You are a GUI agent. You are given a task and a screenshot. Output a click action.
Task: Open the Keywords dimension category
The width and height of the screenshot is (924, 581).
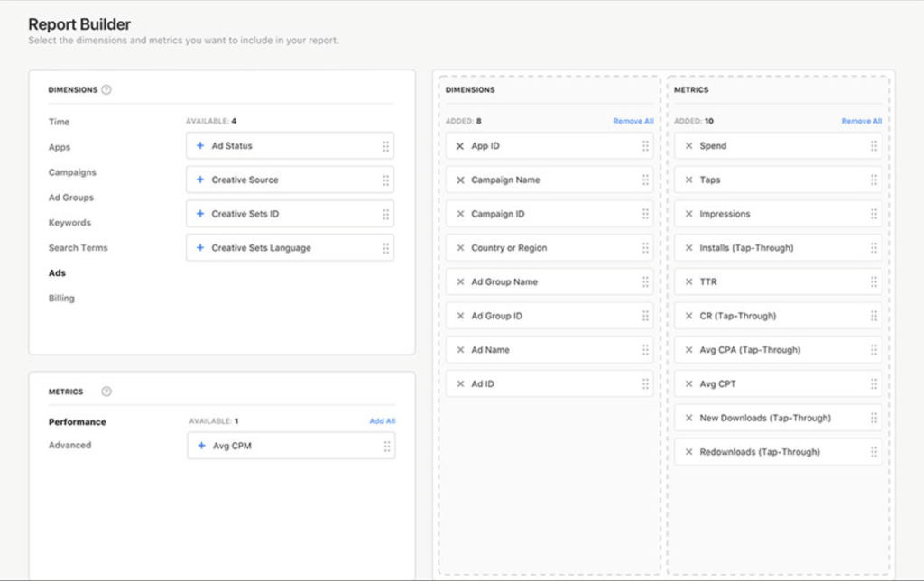coord(69,223)
